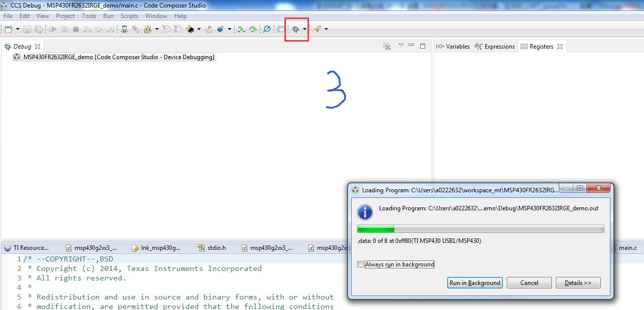Click the Run in Background button

click(475, 283)
